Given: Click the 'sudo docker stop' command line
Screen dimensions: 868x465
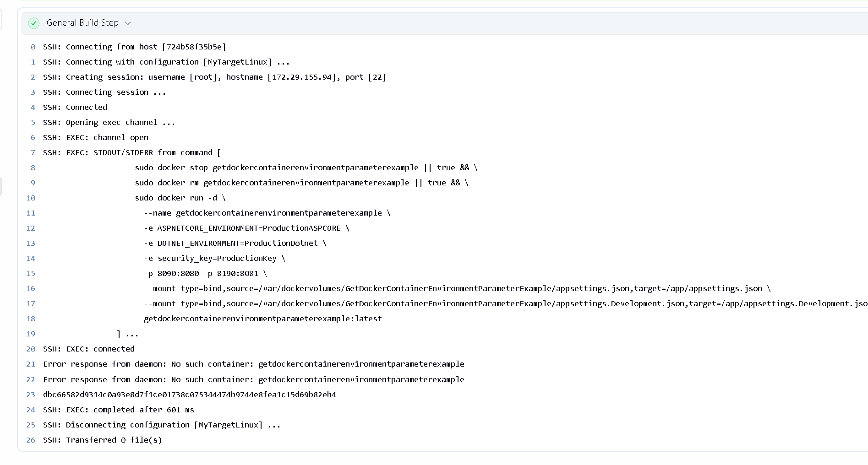Looking at the screenshot, I should pos(306,168).
